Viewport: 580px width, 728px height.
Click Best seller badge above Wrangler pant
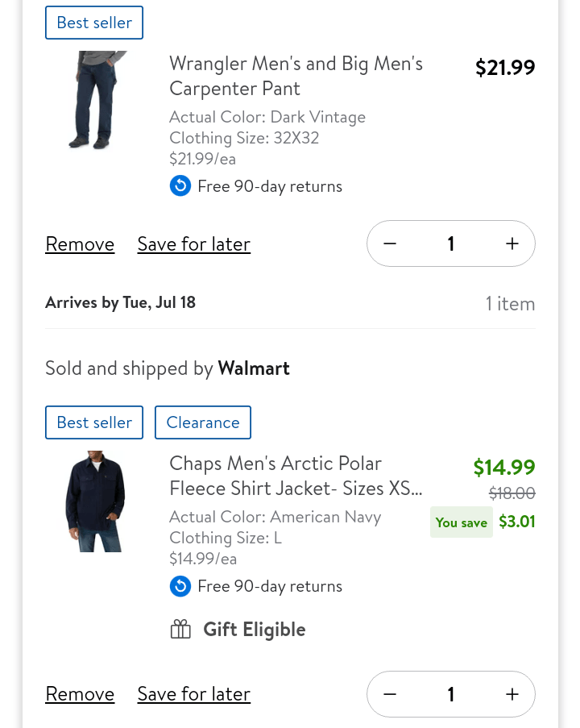click(x=94, y=23)
